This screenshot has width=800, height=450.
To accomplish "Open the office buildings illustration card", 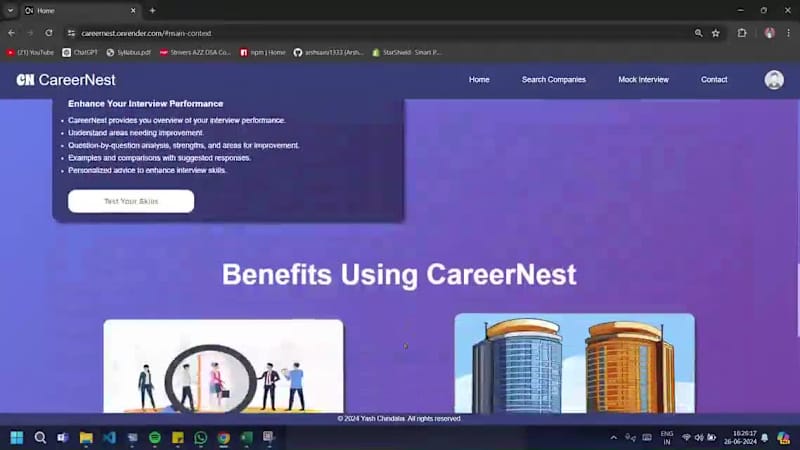I will coord(574,363).
